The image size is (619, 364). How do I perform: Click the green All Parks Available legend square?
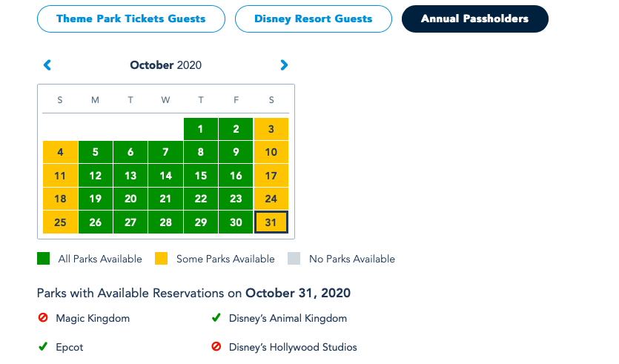[44, 259]
